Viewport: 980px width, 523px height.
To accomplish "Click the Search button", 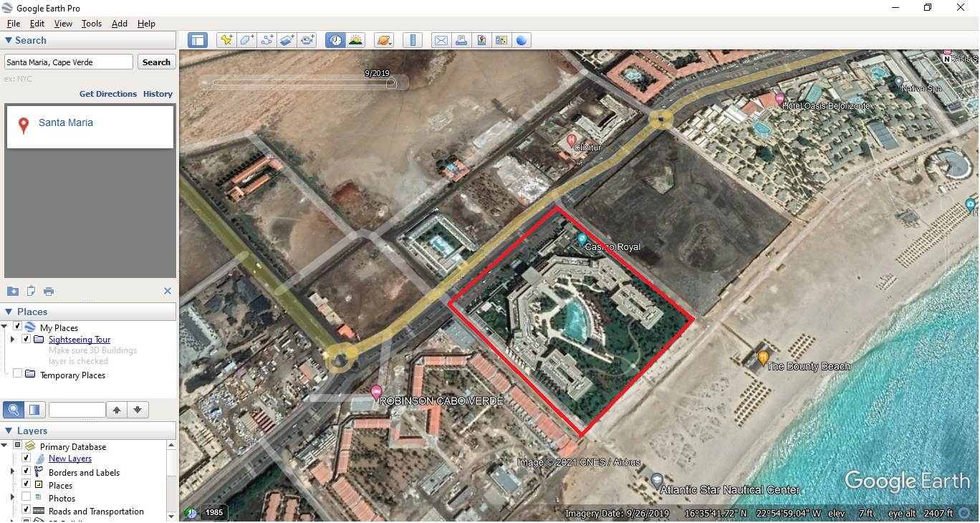I will pos(156,62).
